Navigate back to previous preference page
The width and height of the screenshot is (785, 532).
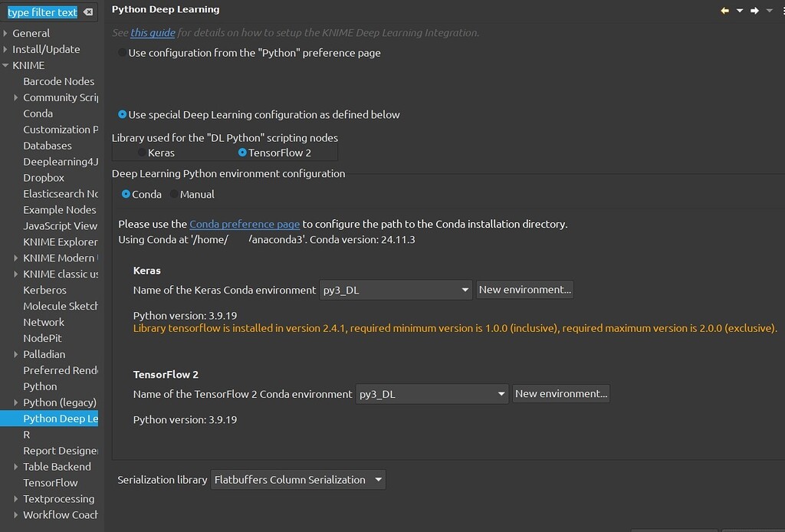pyautogui.click(x=726, y=10)
